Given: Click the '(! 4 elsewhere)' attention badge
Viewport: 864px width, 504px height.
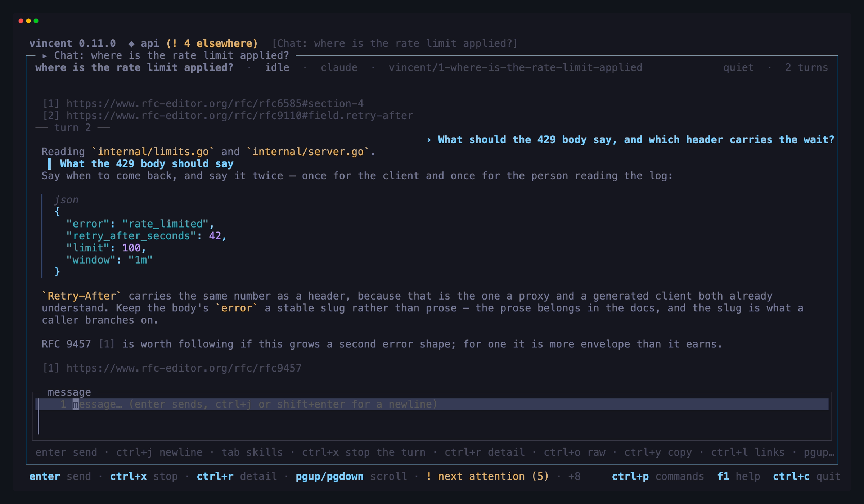Looking at the screenshot, I should tap(212, 44).
